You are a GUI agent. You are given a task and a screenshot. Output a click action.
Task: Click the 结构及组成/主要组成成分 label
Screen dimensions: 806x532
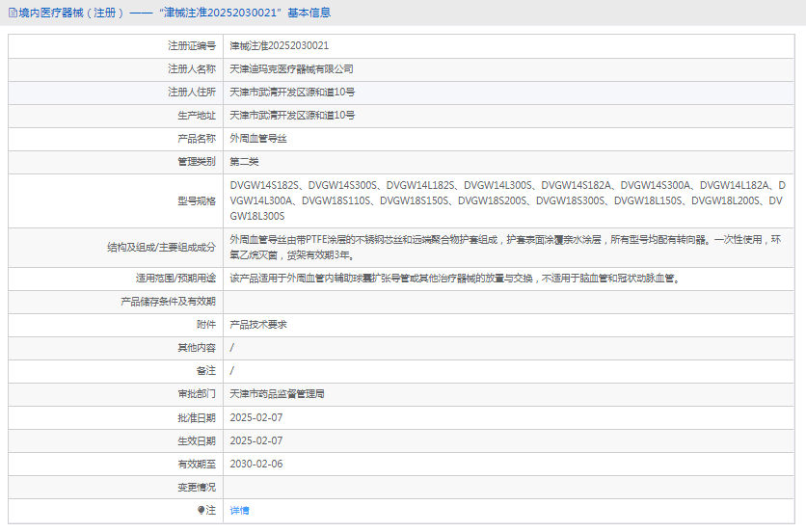(x=161, y=248)
